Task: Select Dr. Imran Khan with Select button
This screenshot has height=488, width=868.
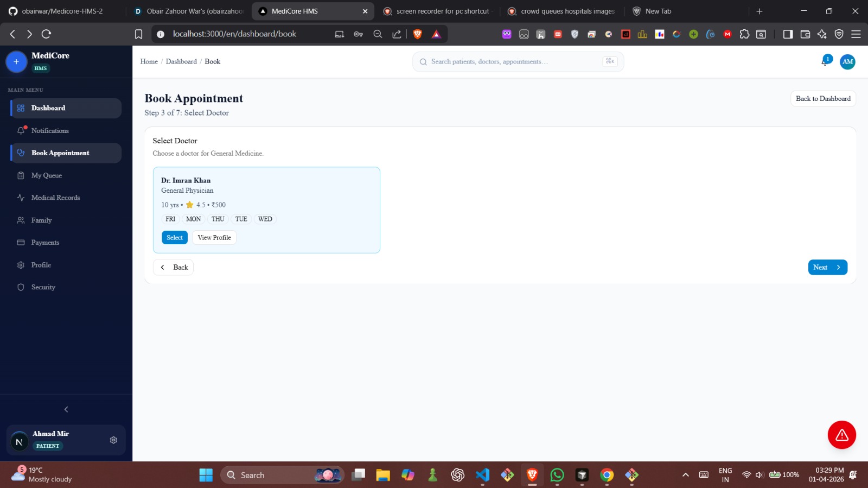Action: pyautogui.click(x=175, y=238)
